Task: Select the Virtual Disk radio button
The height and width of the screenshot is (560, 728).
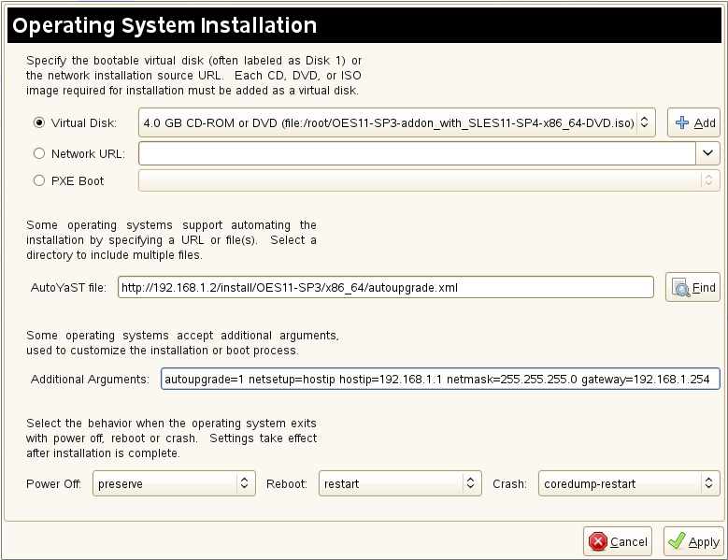Action: click(x=39, y=122)
